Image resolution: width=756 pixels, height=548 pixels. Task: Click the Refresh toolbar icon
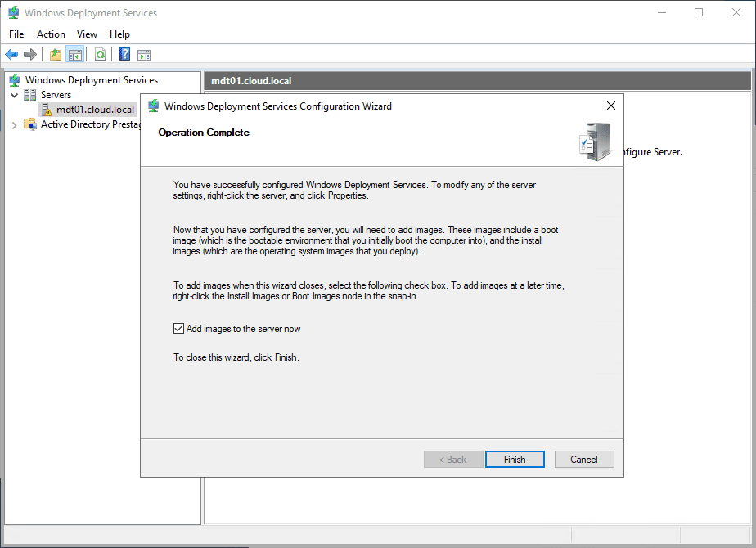click(x=100, y=55)
